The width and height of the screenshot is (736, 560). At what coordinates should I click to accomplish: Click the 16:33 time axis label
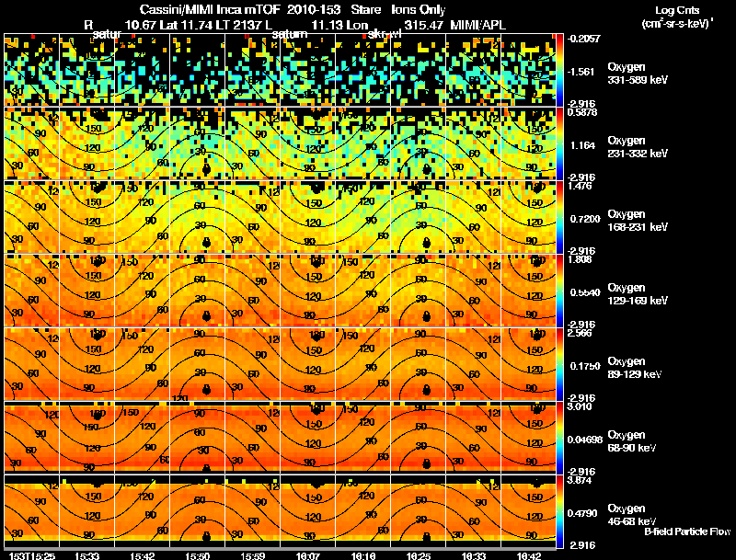(x=474, y=556)
